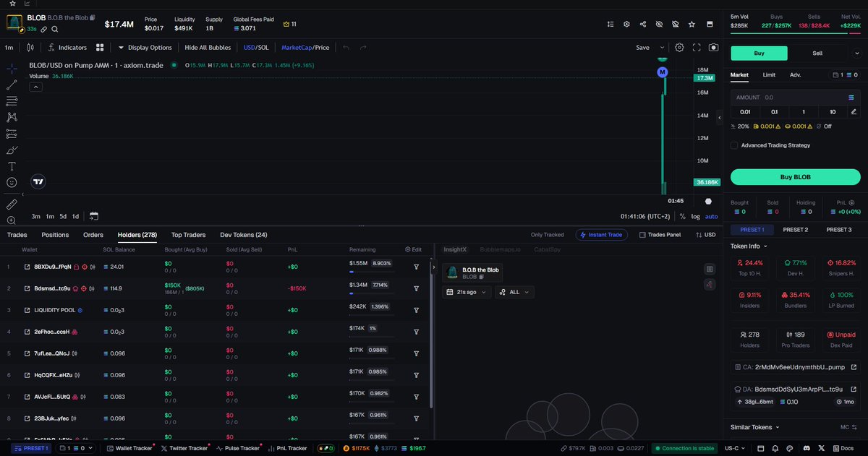Take a chart snapshot with camera icon
This screenshot has height=456, width=868.
[714, 48]
